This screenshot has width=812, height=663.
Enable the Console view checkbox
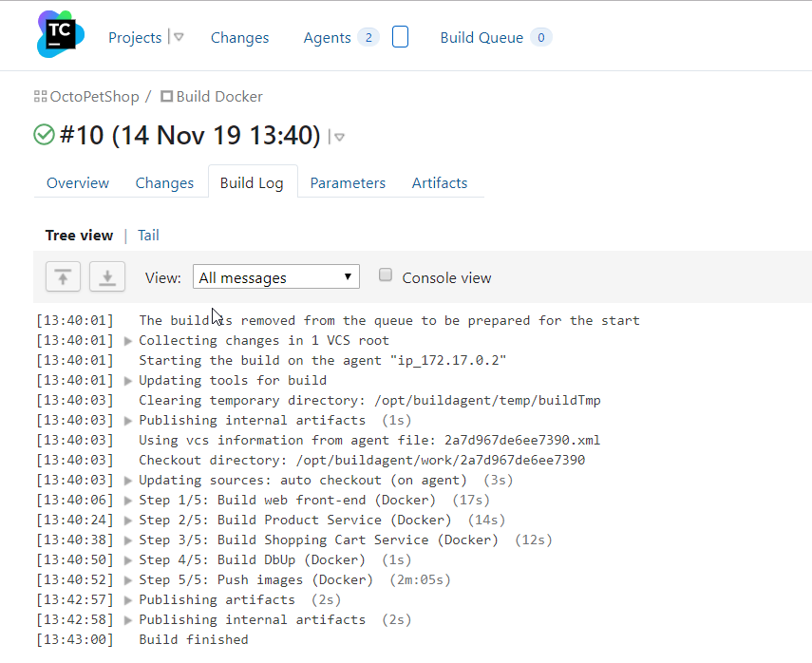(386, 275)
